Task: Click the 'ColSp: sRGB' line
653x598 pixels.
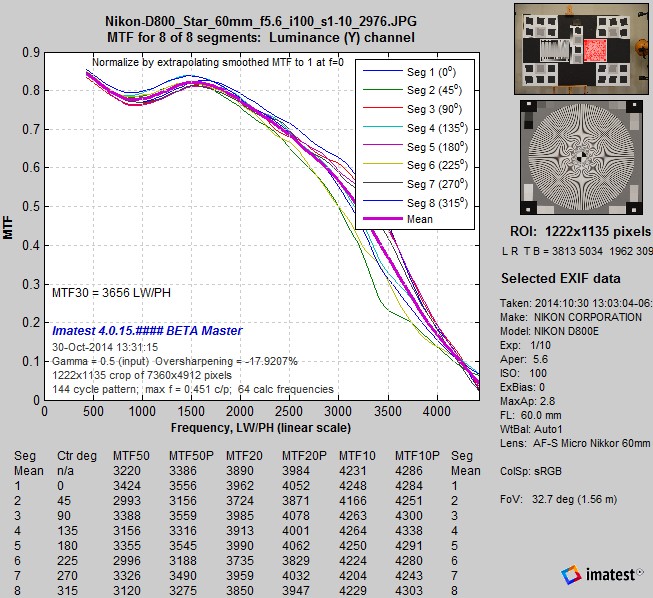Action: (x=531, y=471)
